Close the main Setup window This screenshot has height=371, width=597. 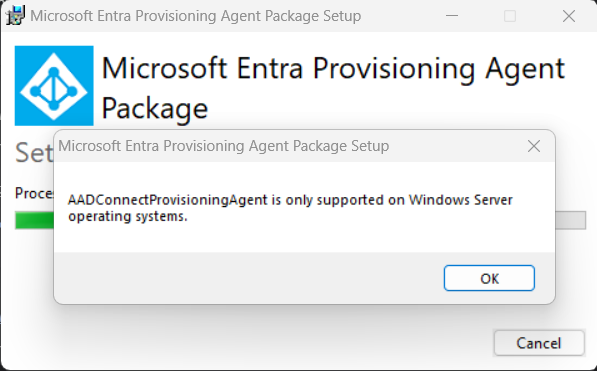tap(569, 16)
